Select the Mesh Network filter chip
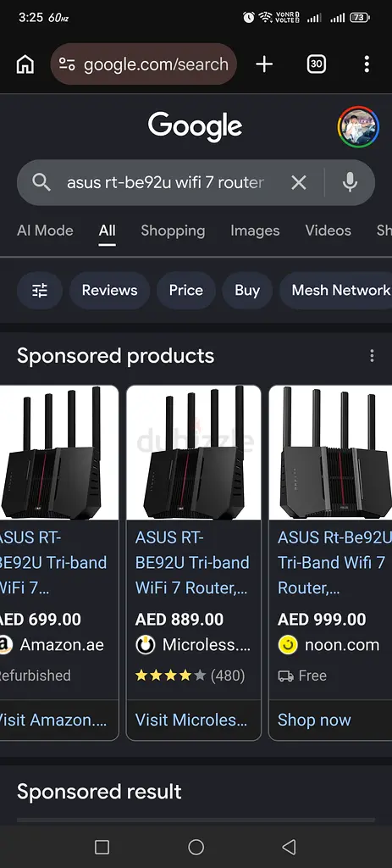 [x=335, y=290]
